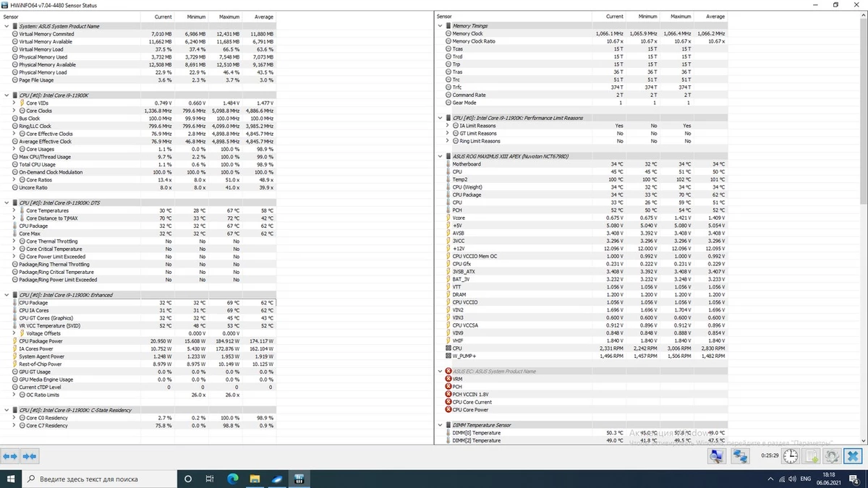Click the taskbar search box

pyautogui.click(x=100, y=479)
